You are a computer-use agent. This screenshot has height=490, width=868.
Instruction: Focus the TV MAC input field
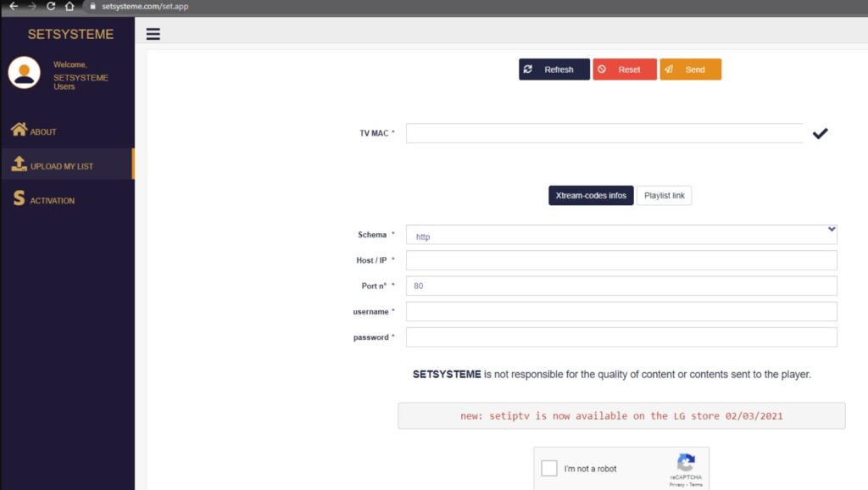(604, 133)
